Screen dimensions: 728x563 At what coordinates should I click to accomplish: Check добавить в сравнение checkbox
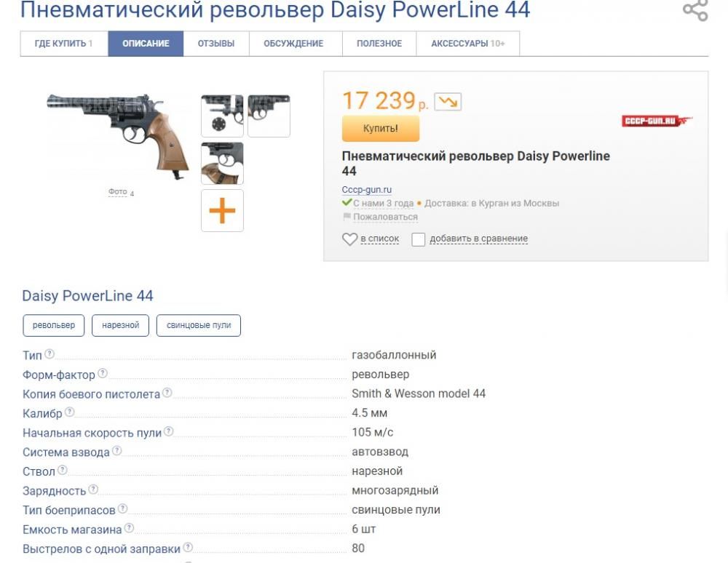click(418, 239)
